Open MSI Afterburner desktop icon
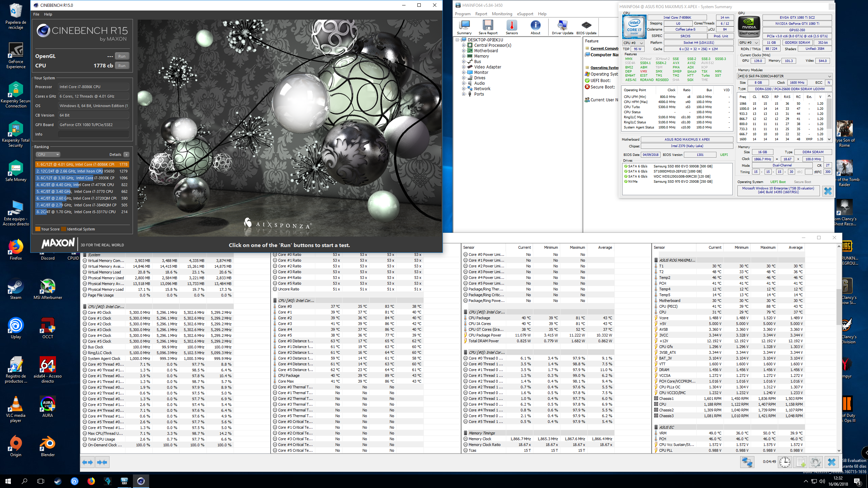868x488 pixels. (x=48, y=289)
